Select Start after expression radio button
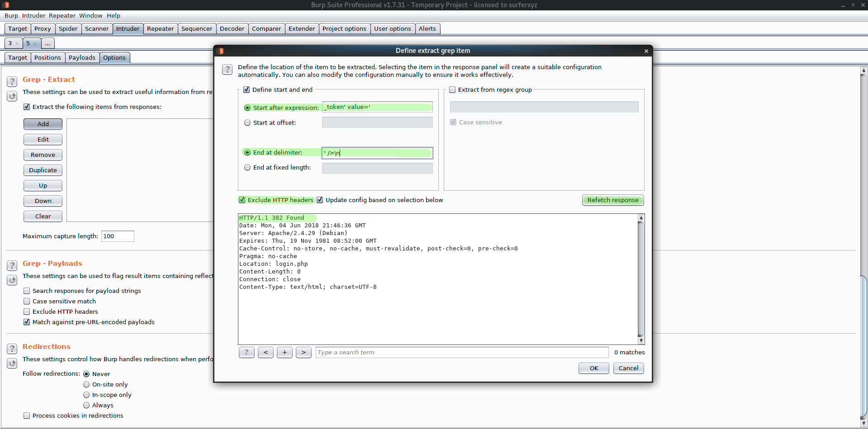The height and width of the screenshot is (429, 868). pos(247,108)
